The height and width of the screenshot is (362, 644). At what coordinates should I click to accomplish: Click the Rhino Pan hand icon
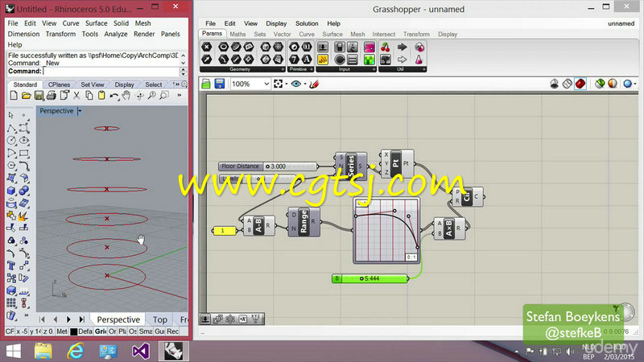coord(126,96)
